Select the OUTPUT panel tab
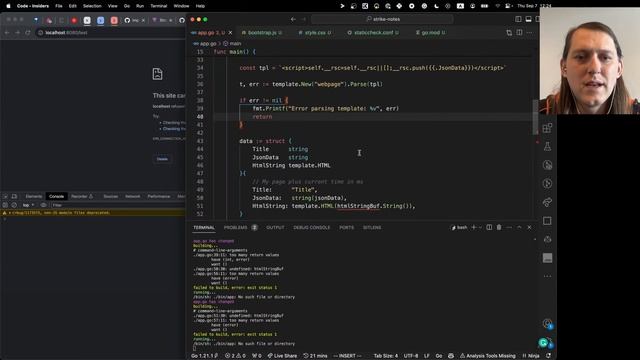 (x=275, y=228)
